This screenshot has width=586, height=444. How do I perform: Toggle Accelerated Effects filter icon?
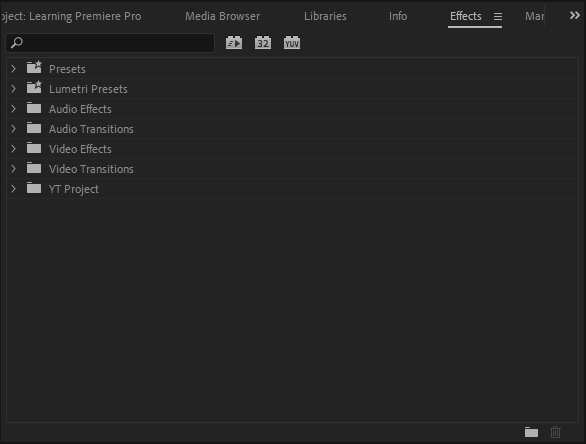point(234,43)
